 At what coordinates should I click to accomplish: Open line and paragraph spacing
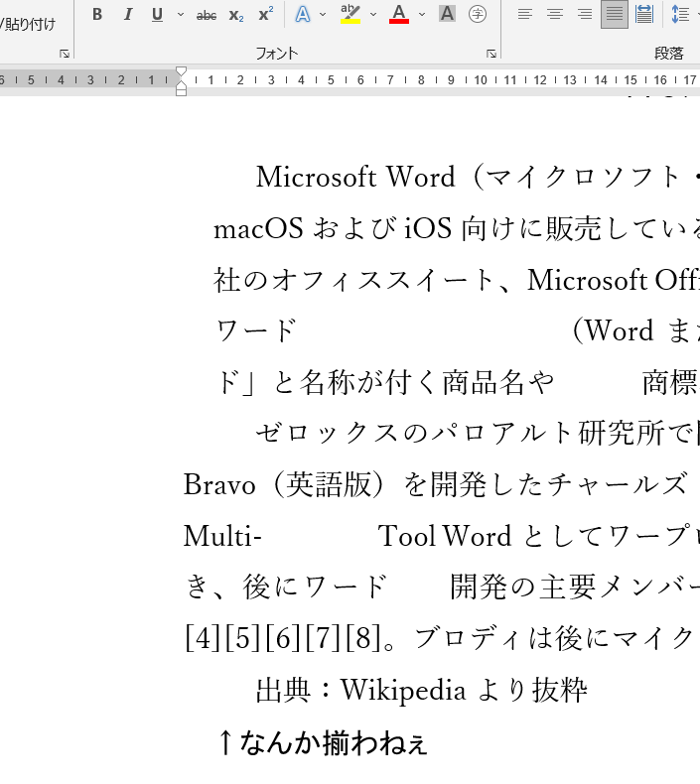[680, 14]
